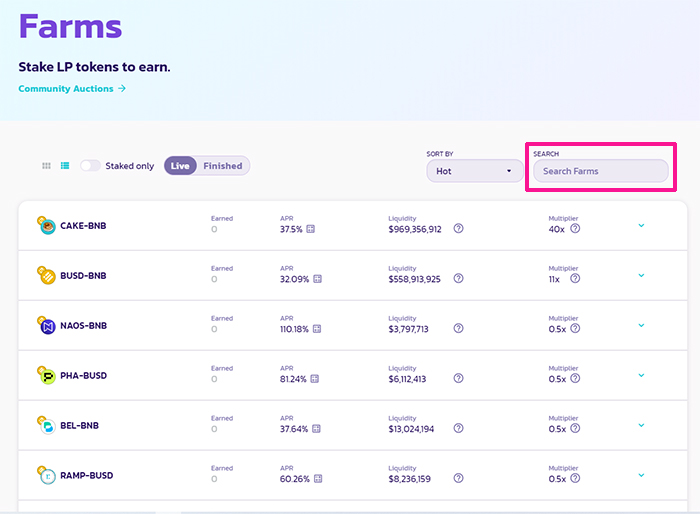
Task: Click the PHA-BUSD farm name
Action: [x=83, y=376]
